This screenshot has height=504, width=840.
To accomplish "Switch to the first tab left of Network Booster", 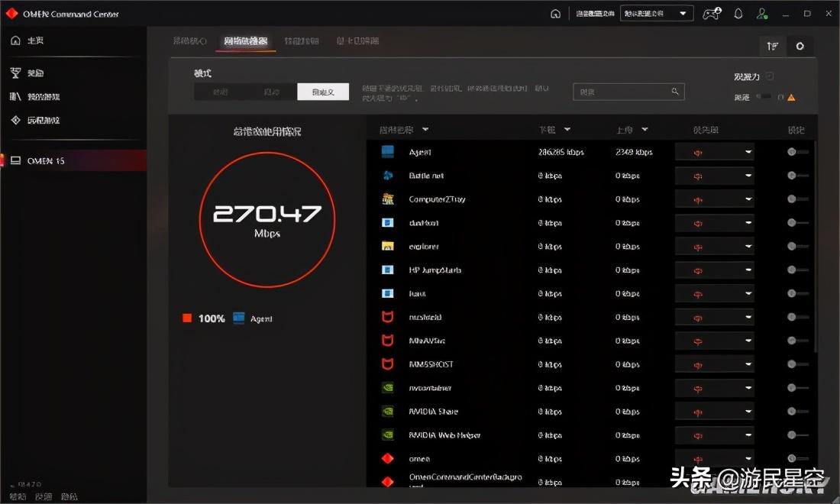I will pyautogui.click(x=189, y=40).
